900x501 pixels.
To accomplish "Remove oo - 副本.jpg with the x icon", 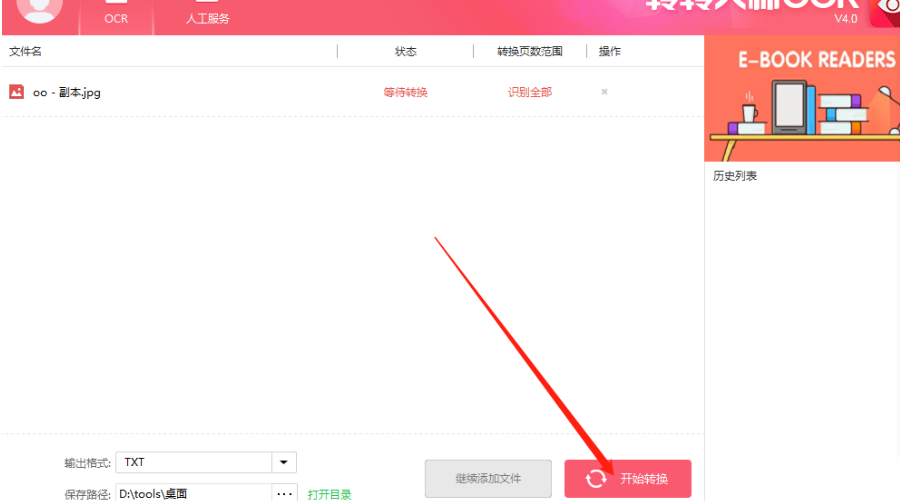I will pos(604,92).
